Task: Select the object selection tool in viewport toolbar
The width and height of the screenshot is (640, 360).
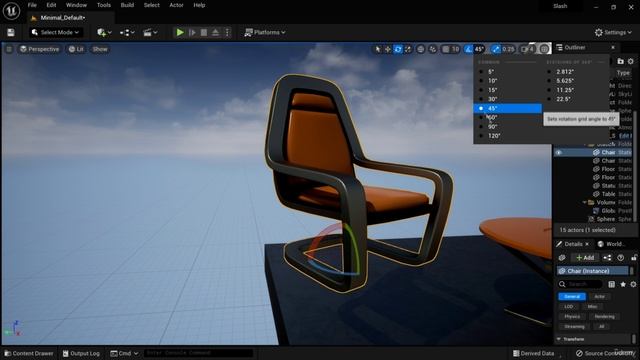Action: pos(378,49)
